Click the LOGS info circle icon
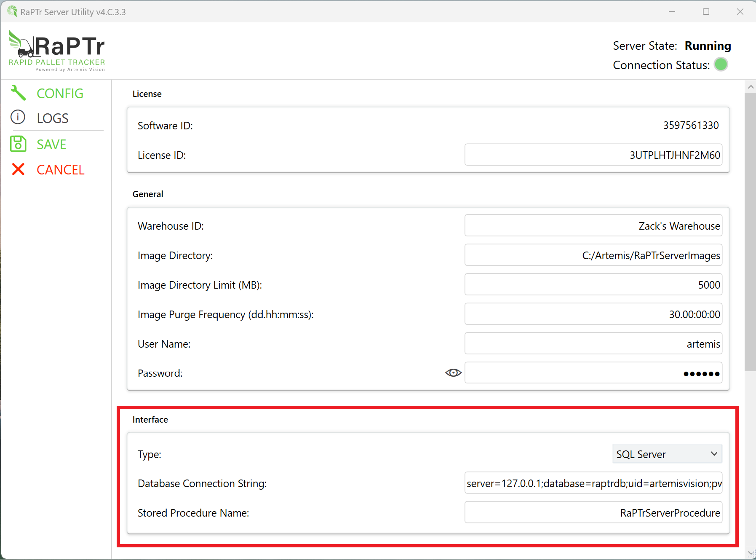The width and height of the screenshot is (756, 560). click(x=18, y=117)
